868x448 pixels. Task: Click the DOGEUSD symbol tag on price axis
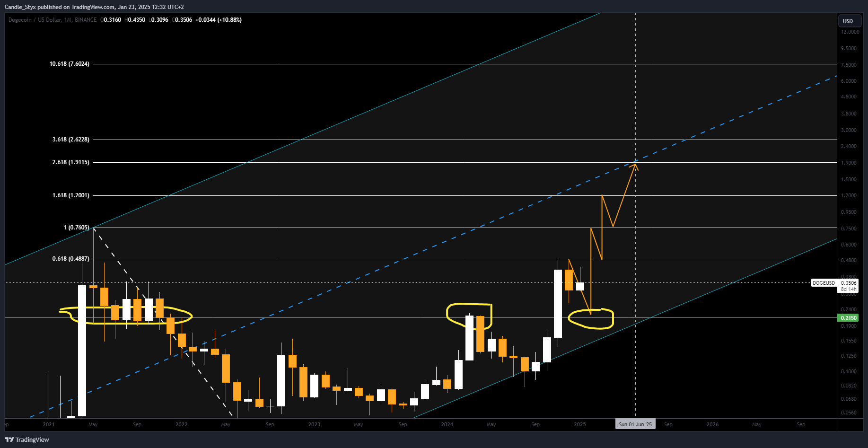(x=824, y=283)
